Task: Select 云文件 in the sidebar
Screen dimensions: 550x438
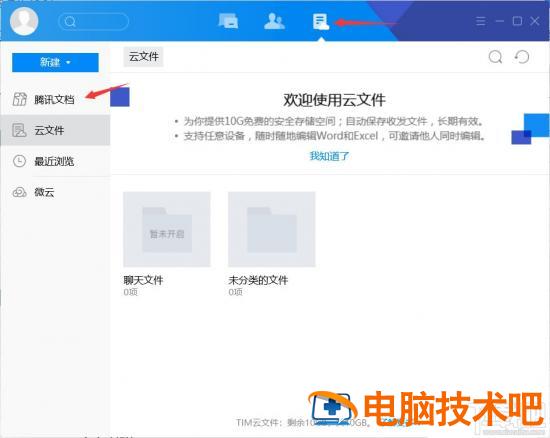Action: click(55, 130)
